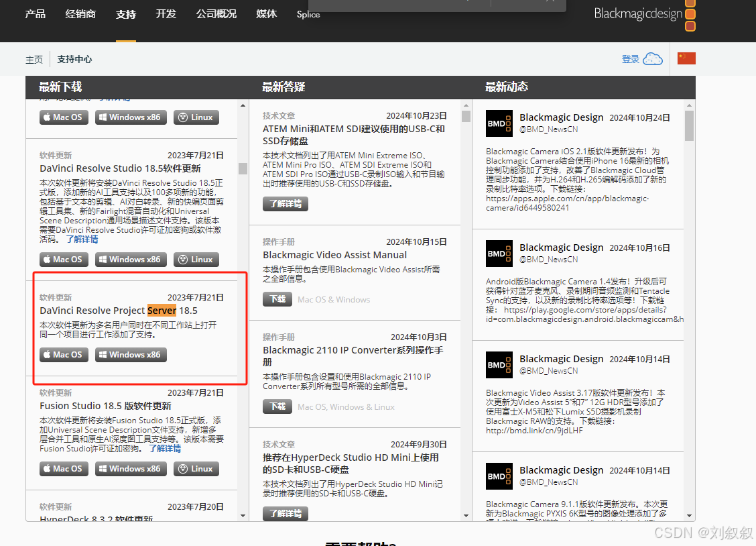The width and height of the screenshot is (756, 546).
Task: Select the Chinese flag region selector
Action: pos(686,58)
